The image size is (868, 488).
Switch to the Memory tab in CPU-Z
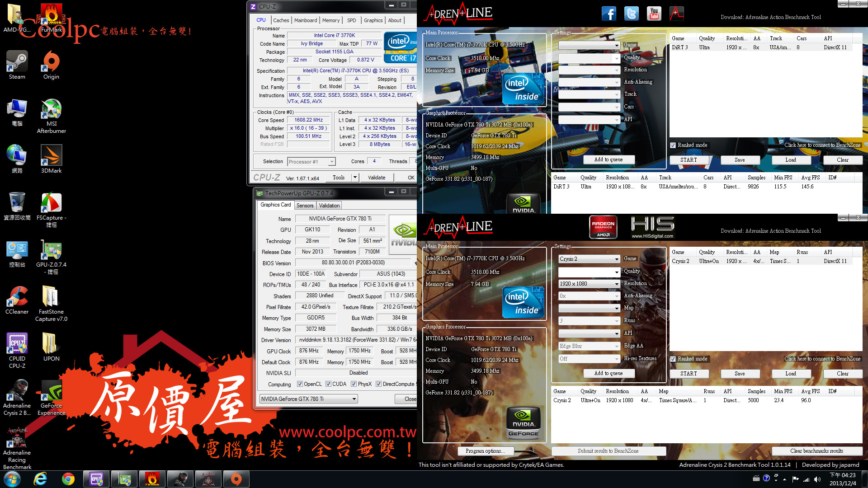(331, 20)
